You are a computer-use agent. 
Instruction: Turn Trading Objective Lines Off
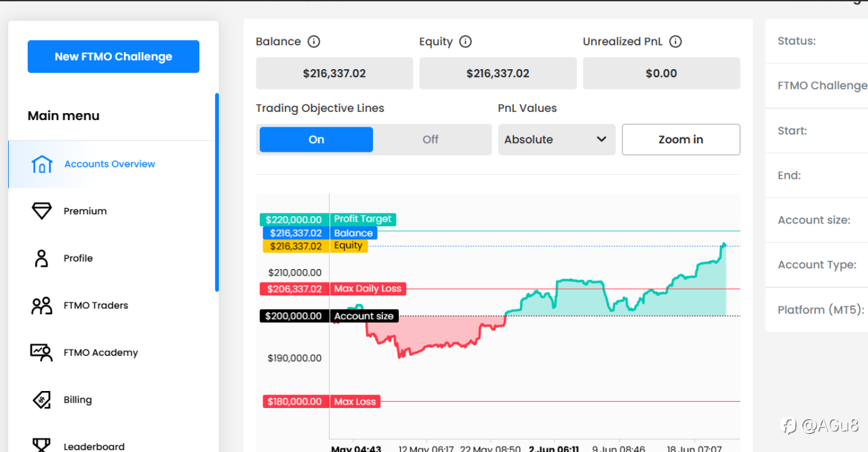coord(431,140)
